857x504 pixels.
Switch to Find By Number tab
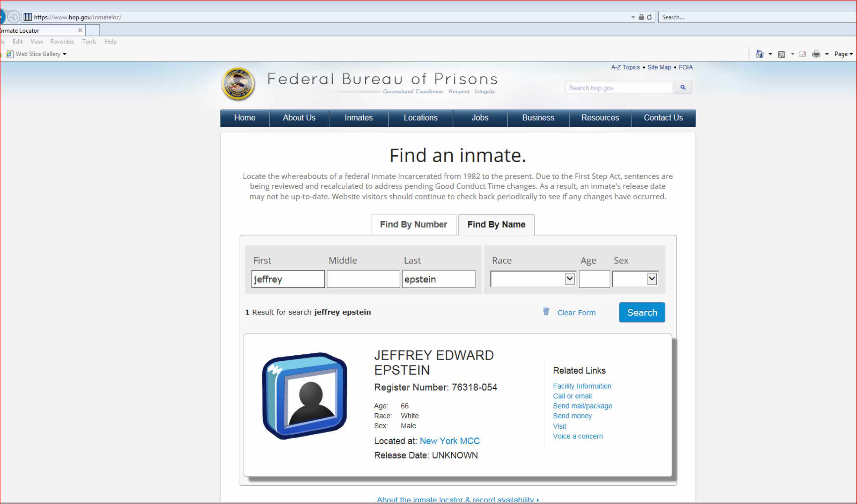tap(413, 224)
